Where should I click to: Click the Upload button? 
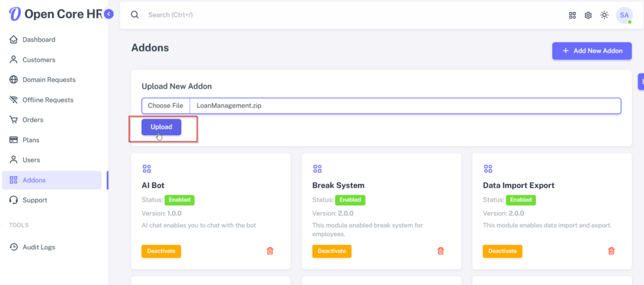coord(162,127)
